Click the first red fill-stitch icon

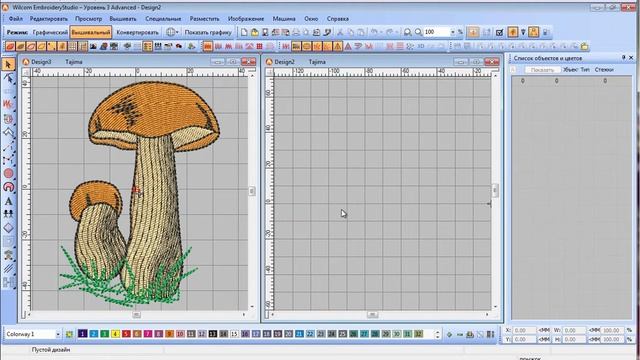(208, 46)
